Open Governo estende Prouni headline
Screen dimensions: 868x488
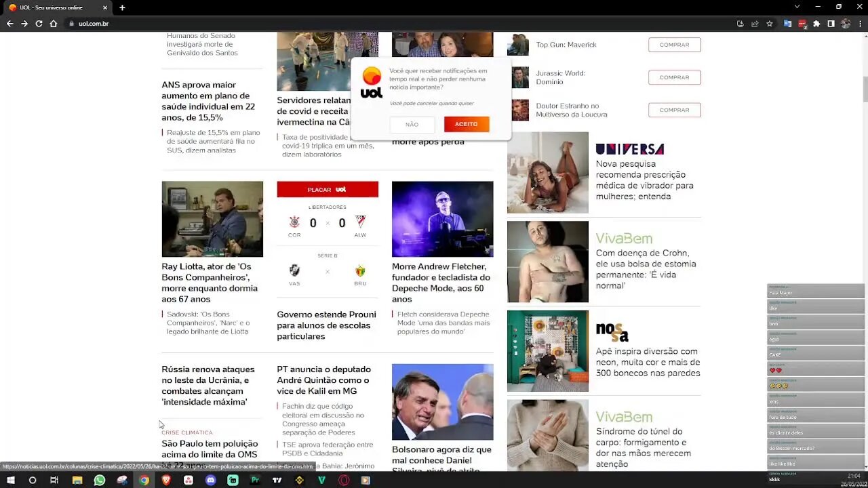click(x=326, y=325)
